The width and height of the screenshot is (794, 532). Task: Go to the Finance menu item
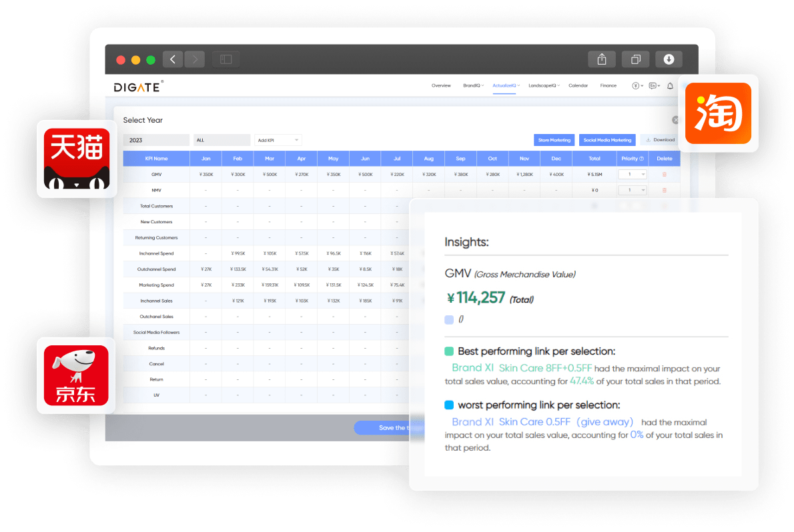click(608, 85)
